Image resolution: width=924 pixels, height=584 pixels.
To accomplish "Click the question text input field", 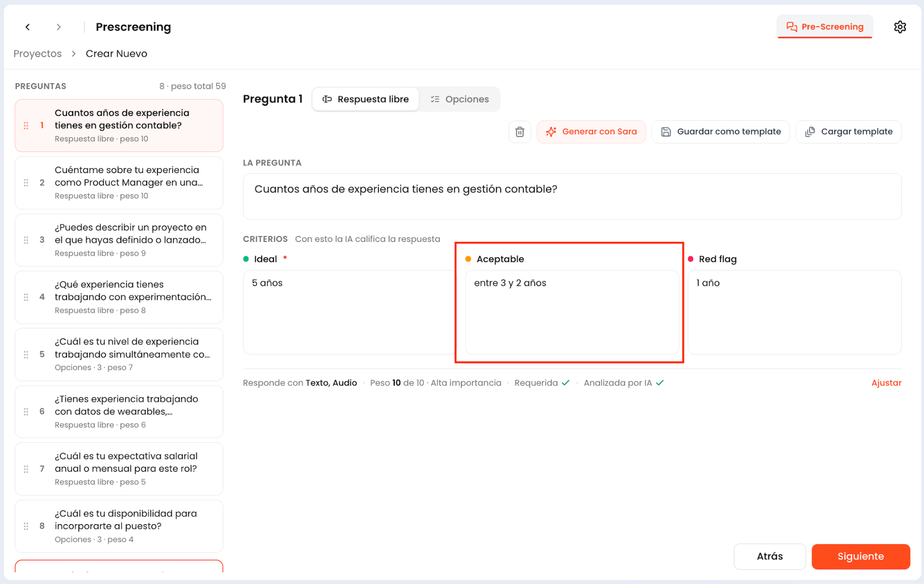I will 572,196.
